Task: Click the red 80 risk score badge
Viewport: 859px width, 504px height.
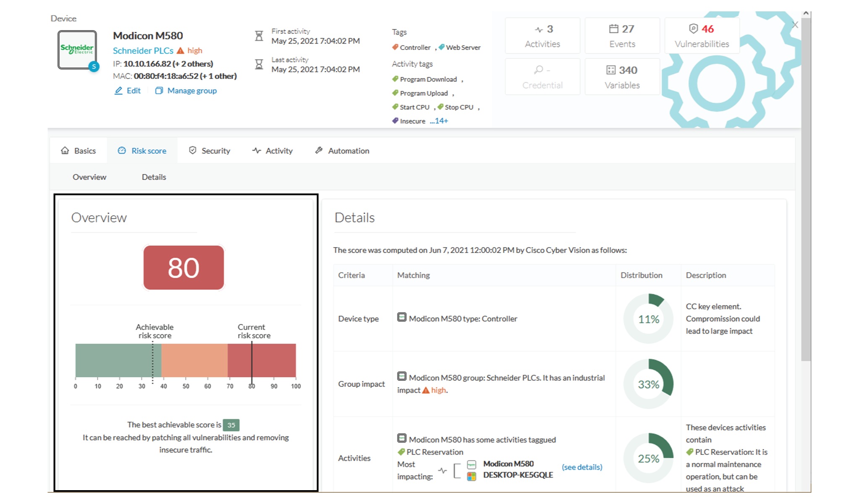Action: point(183,268)
